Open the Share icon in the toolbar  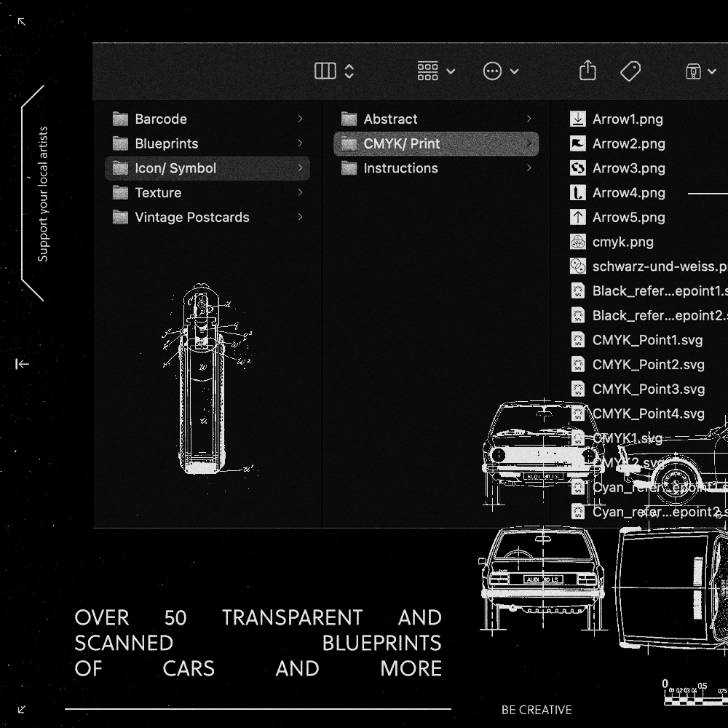click(587, 71)
